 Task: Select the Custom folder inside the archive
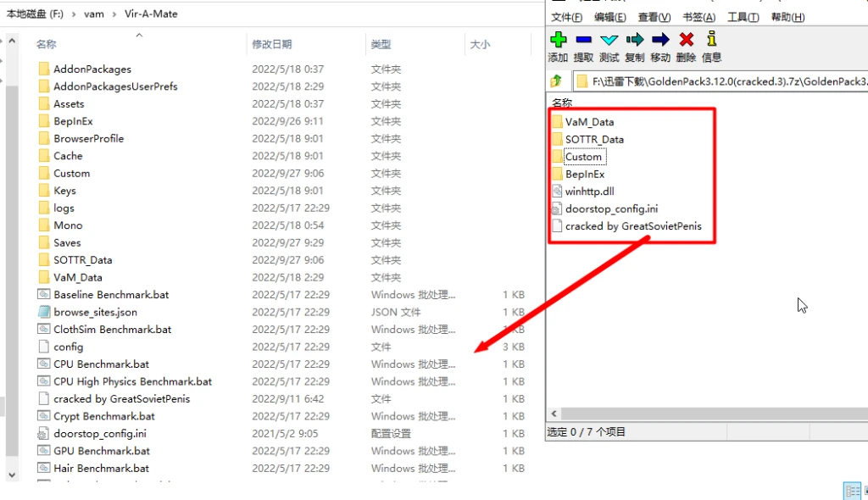583,156
